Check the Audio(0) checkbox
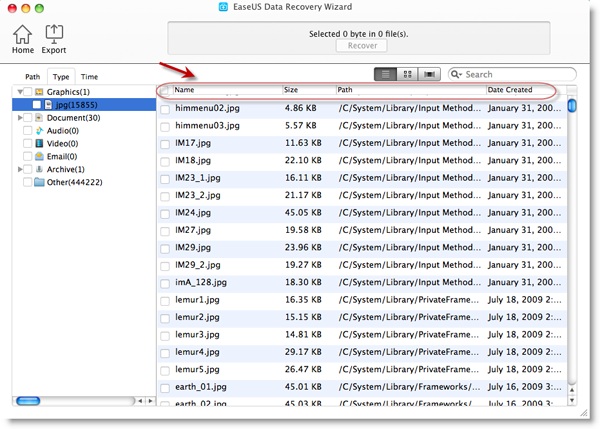 coord(28,131)
